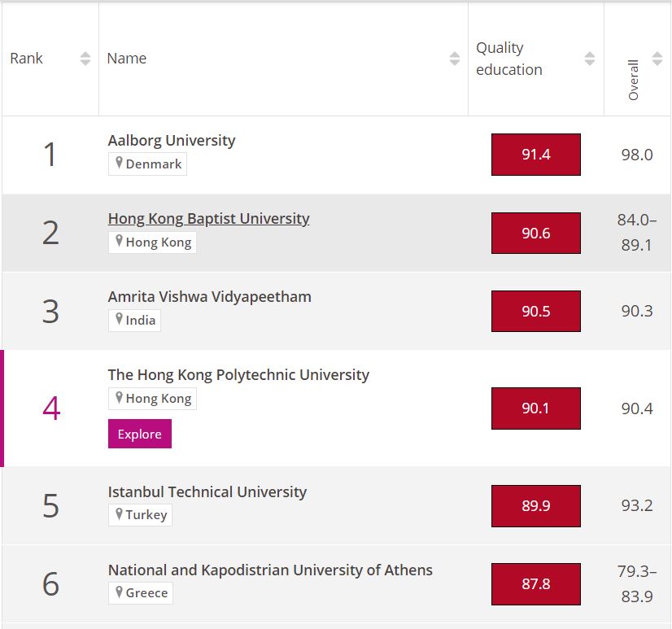Open Hong Kong Baptist University link
The height and width of the screenshot is (629, 672).
(208, 218)
